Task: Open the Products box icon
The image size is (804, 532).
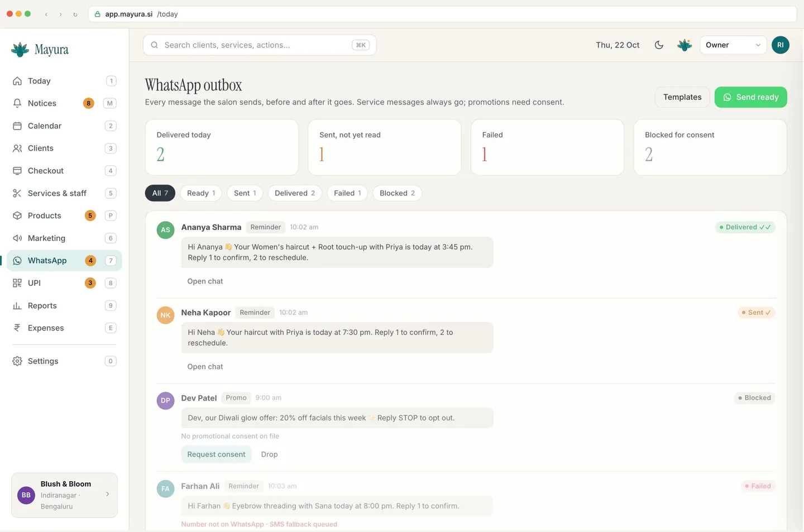Action: pyautogui.click(x=17, y=215)
